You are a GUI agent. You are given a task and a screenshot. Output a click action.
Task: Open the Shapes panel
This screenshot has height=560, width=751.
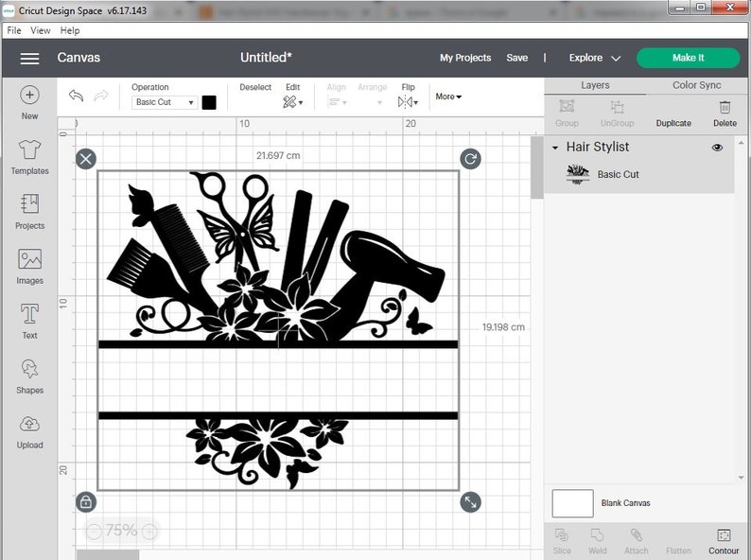[x=29, y=376]
